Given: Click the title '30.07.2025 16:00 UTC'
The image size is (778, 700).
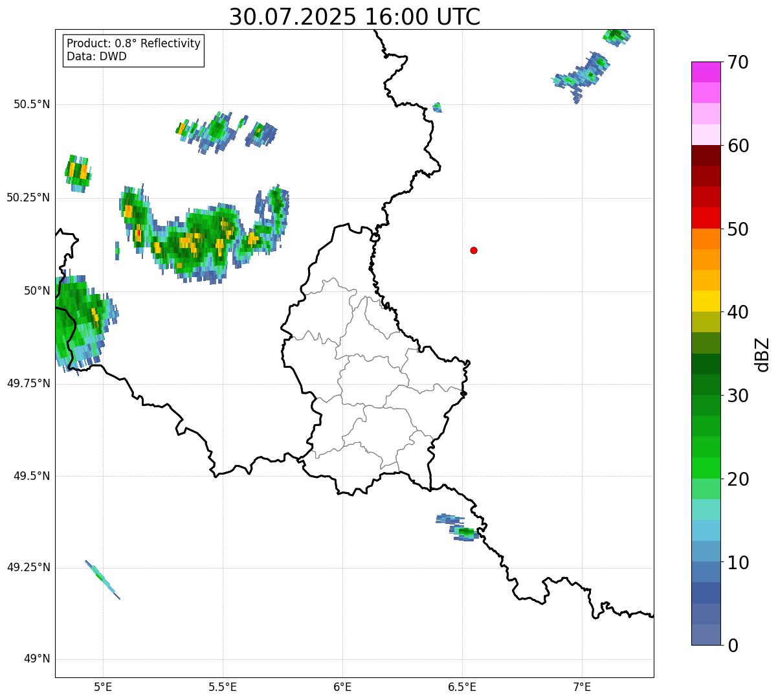Looking at the screenshot, I should pos(355,17).
